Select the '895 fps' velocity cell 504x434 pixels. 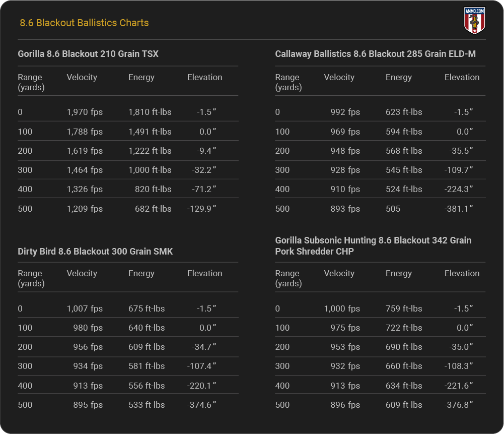88,405
